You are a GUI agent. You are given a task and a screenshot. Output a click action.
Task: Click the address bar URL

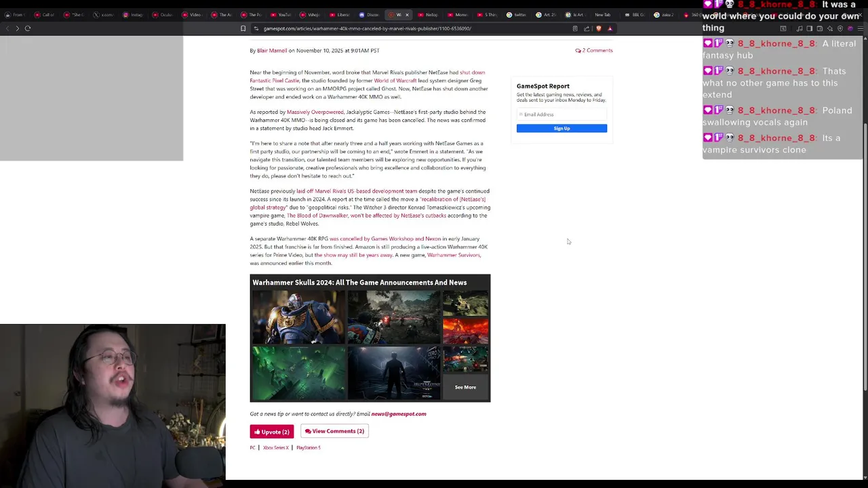(367, 28)
